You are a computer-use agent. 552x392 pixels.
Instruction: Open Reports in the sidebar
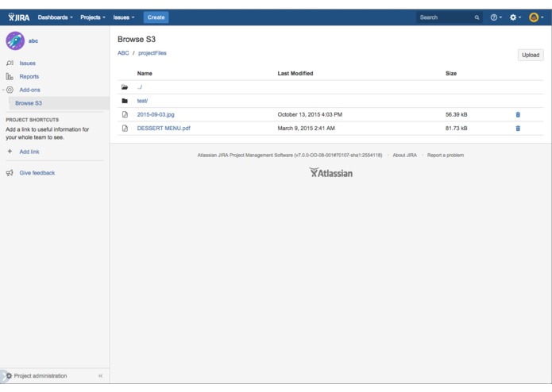pyautogui.click(x=29, y=77)
